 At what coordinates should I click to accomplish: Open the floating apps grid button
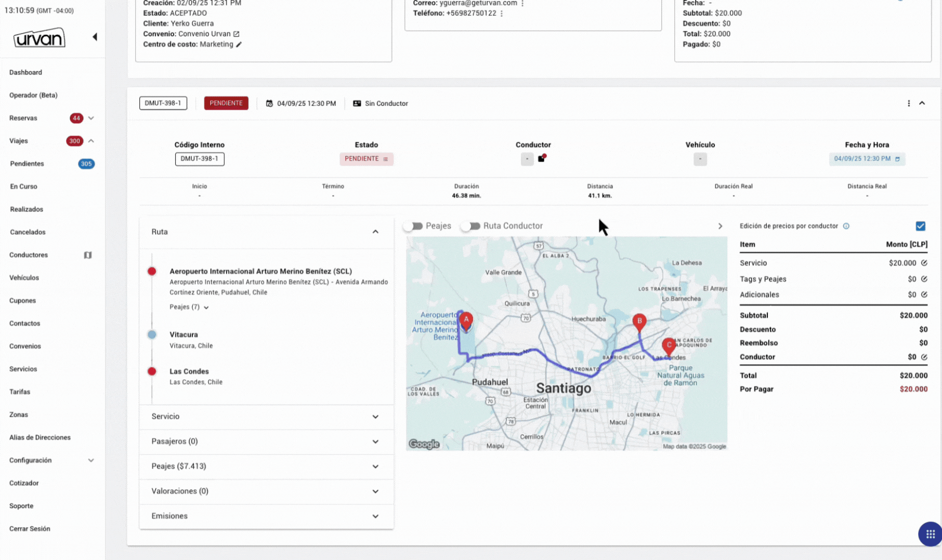point(930,534)
